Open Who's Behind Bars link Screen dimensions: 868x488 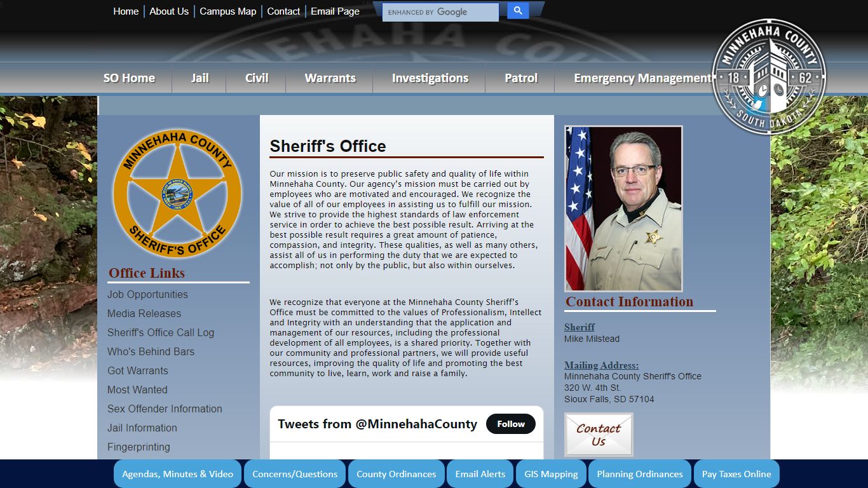click(151, 352)
